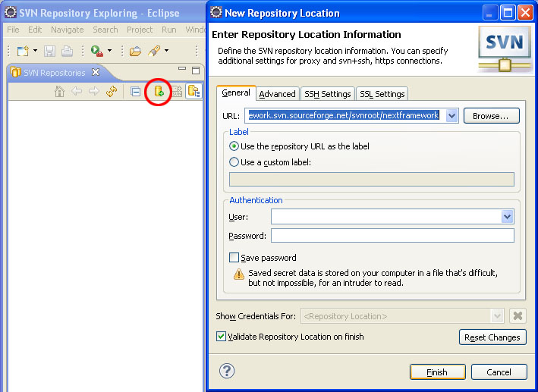Expand the External Tools dropdown arrow

point(109,51)
